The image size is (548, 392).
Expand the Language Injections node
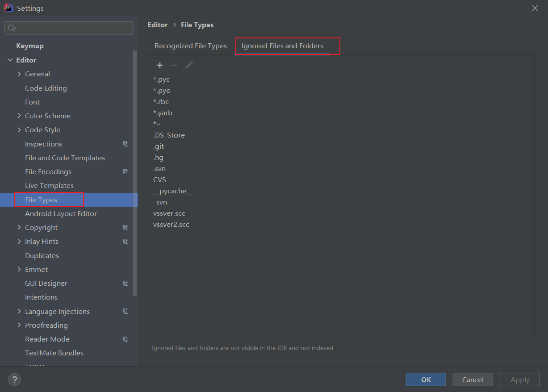click(x=19, y=311)
